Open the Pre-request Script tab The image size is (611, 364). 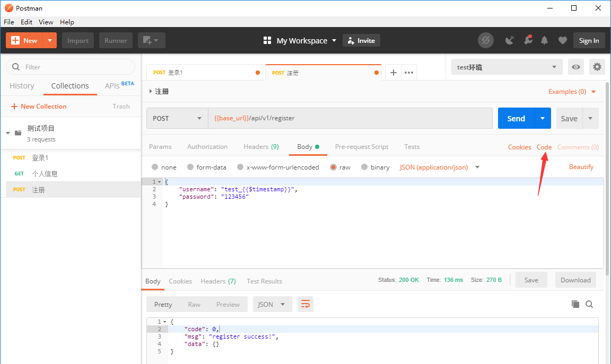(x=362, y=147)
